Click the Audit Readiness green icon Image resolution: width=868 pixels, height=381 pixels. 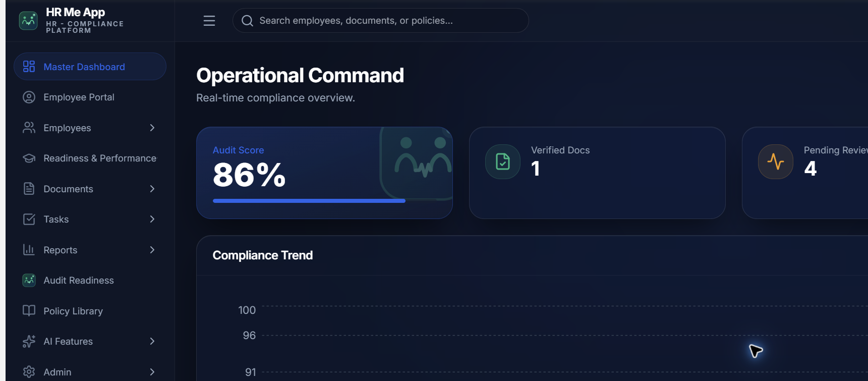(x=29, y=280)
